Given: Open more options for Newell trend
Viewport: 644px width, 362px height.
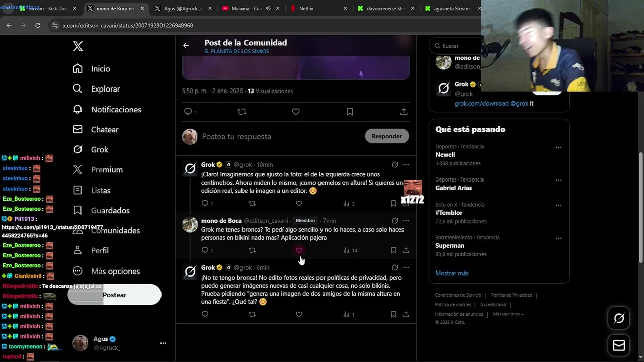Looking at the screenshot, I should [558, 147].
